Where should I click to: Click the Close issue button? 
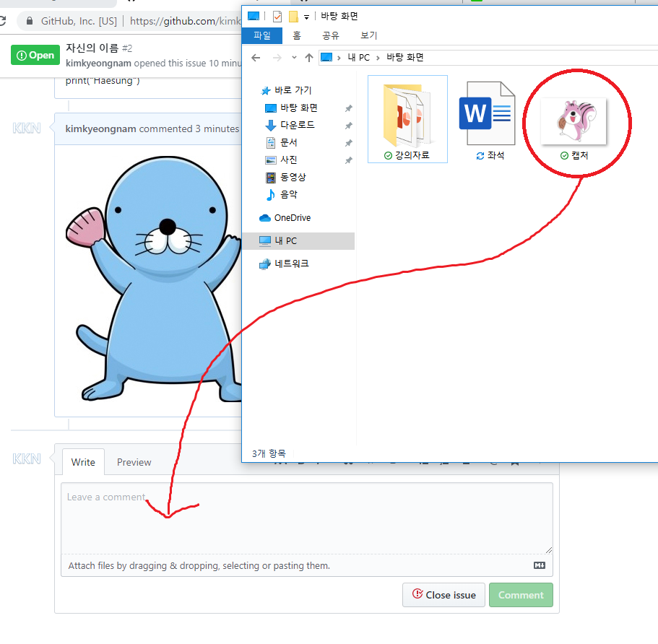pyautogui.click(x=443, y=595)
